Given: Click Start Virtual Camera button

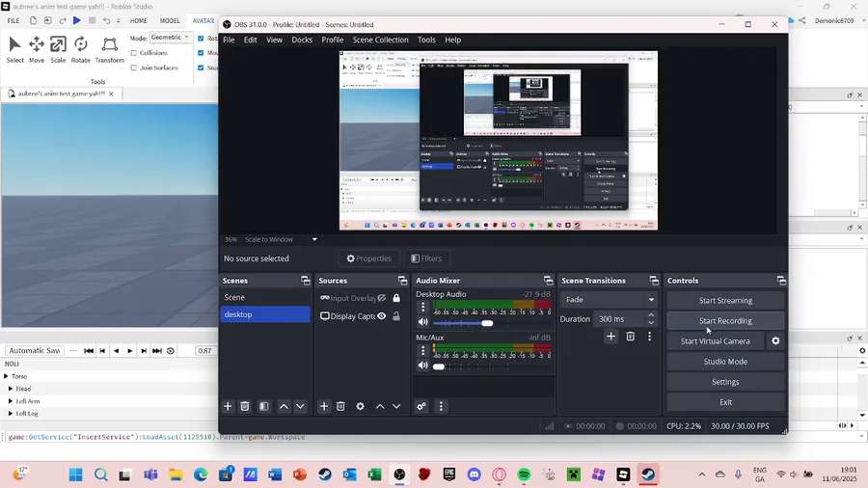Looking at the screenshot, I should coord(716,340).
